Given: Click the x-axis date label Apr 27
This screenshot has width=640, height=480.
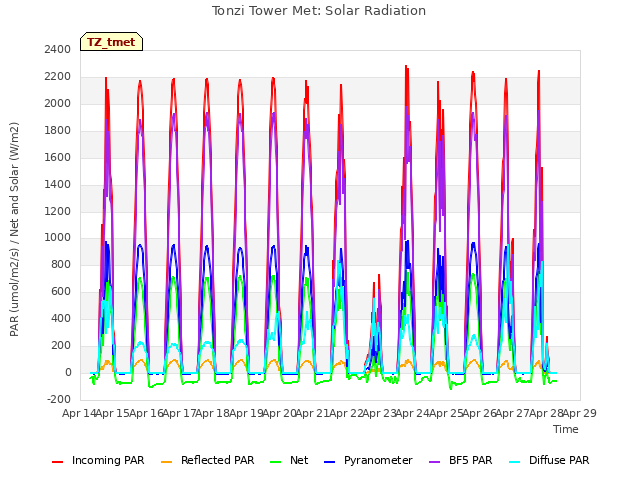Looking at the screenshot, I should click(x=513, y=413).
